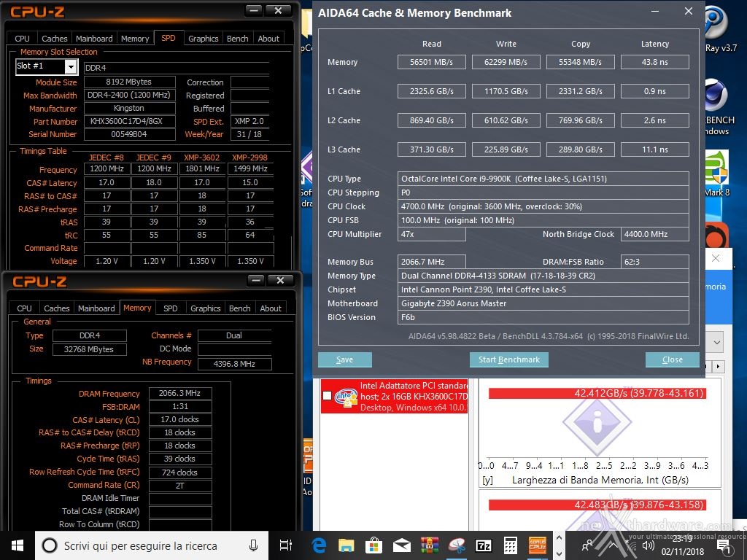The height and width of the screenshot is (560, 747).
Task: Click the red bar reading 42.483GB/s
Action: point(597,505)
